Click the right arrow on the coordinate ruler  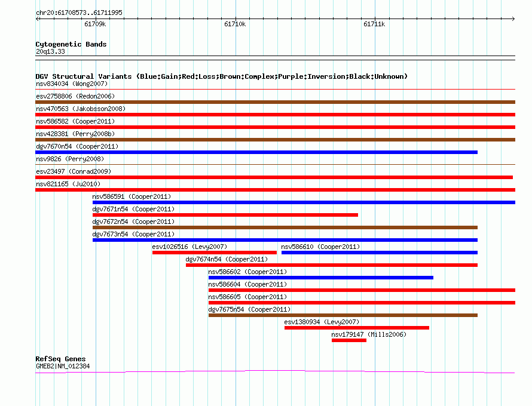click(513, 19)
